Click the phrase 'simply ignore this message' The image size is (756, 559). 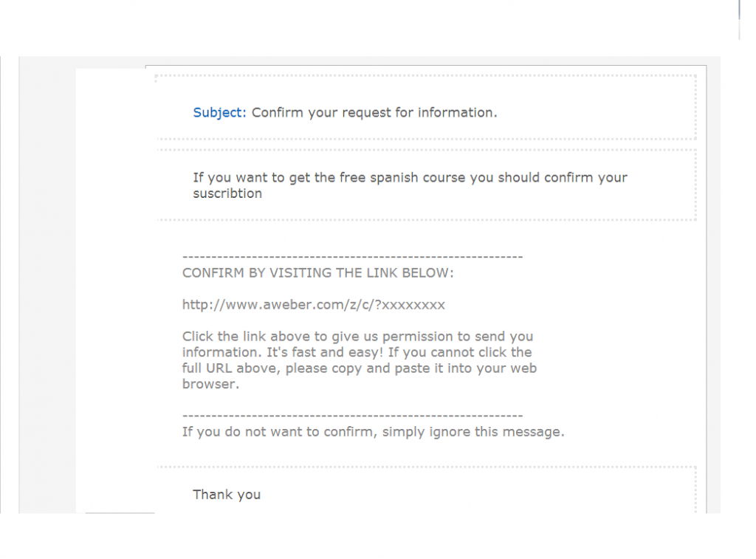tap(472, 432)
